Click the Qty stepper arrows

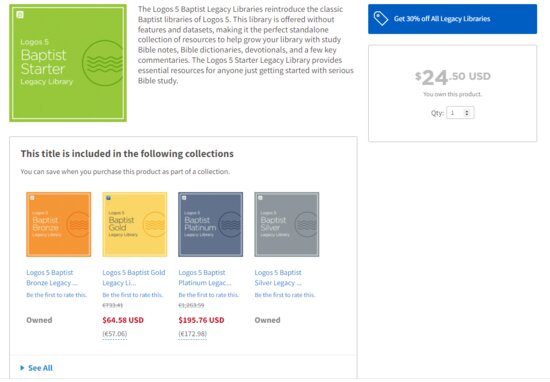467,113
